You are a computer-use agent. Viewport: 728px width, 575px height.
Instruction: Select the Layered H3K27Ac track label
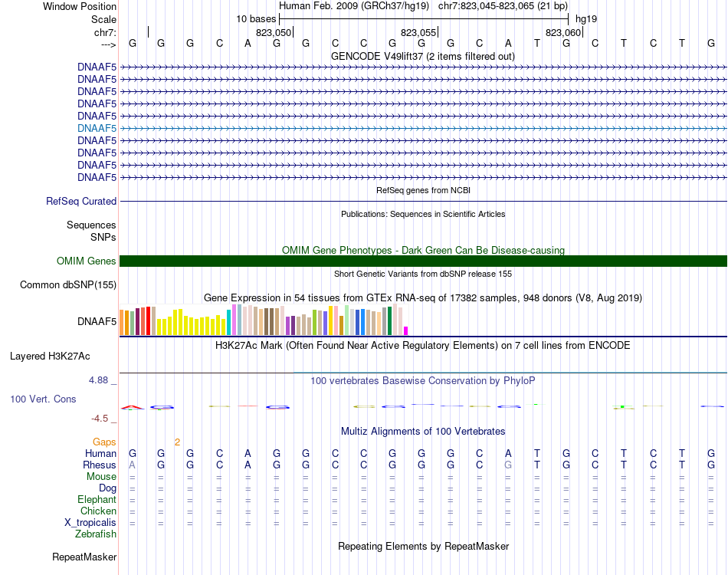pos(50,356)
